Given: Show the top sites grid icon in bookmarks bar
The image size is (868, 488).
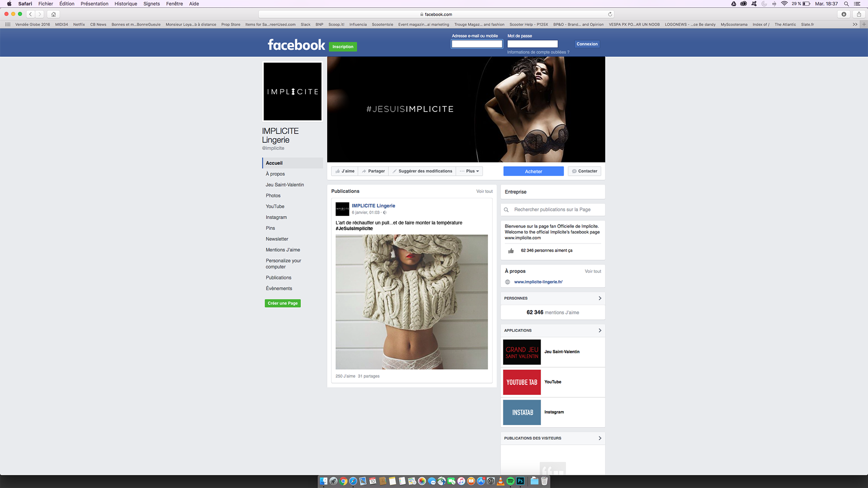Looking at the screenshot, I should (8, 24).
